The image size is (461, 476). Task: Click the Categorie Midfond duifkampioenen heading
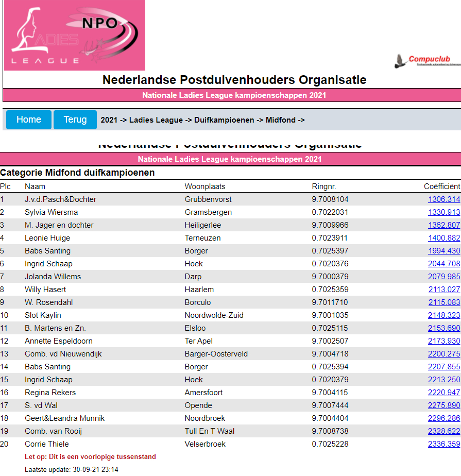77,173
